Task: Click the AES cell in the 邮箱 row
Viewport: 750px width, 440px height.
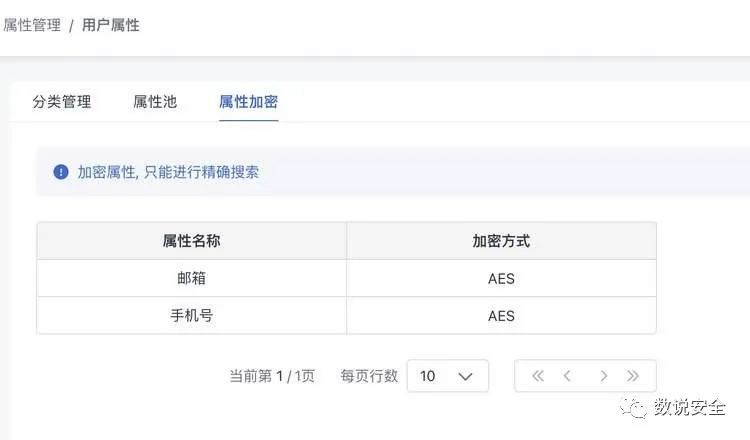Action: point(501,278)
